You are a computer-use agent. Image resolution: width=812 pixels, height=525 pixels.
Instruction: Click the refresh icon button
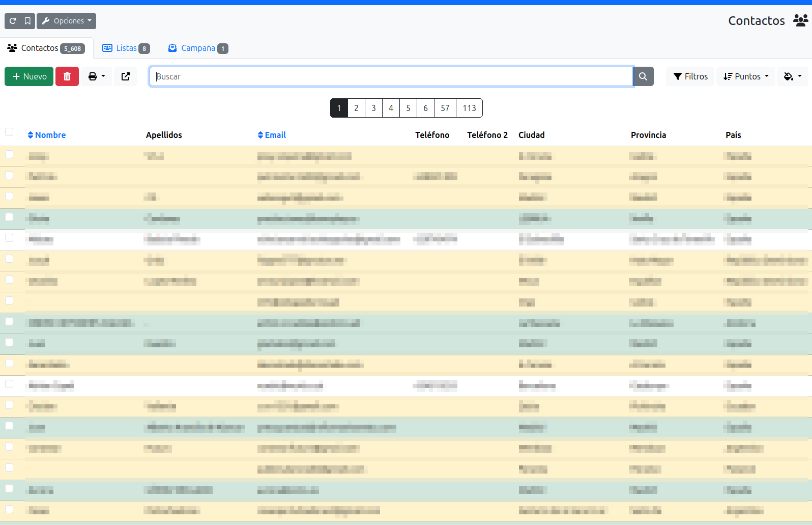click(x=13, y=21)
